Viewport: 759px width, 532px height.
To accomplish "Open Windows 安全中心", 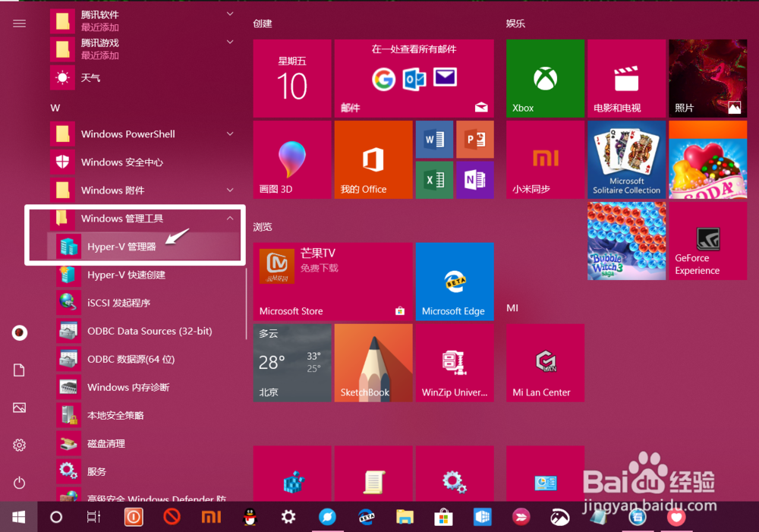I will [x=143, y=162].
